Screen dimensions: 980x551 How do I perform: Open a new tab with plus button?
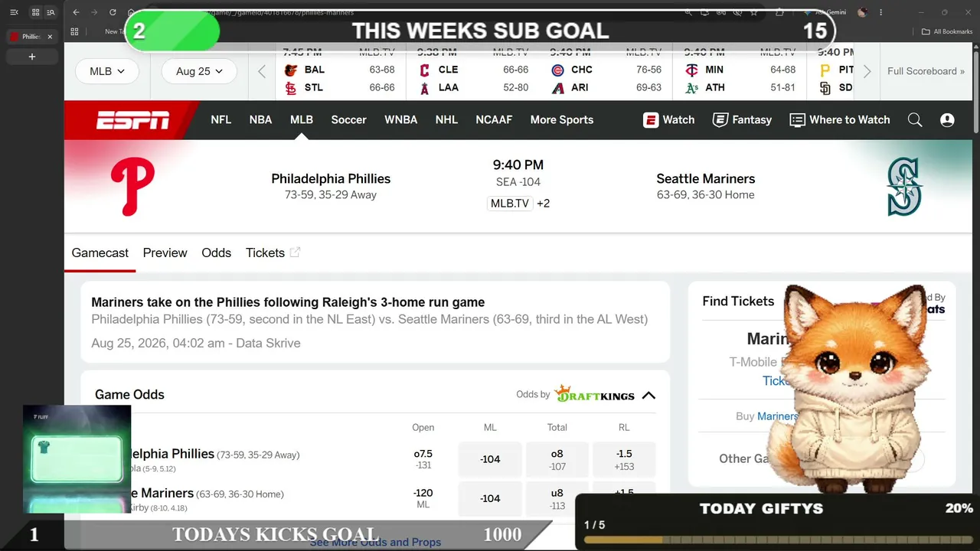(x=32, y=57)
